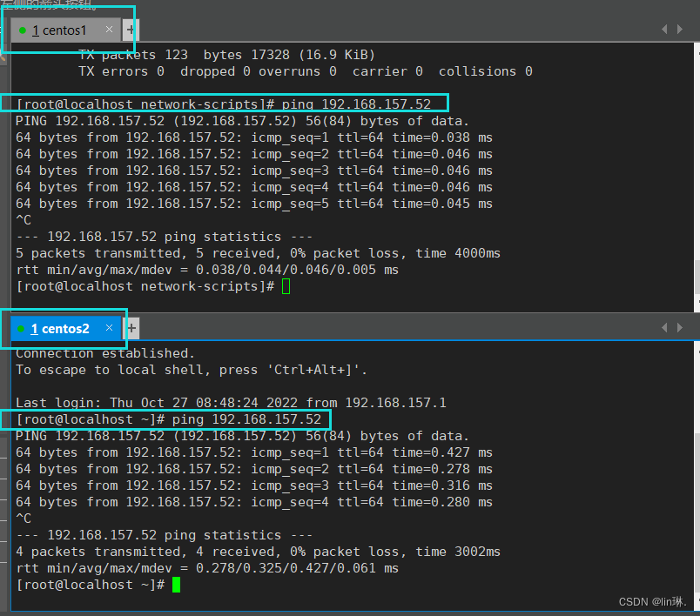
Task: Click the centos1 icmp_seq=2 reply line
Action: click(254, 154)
